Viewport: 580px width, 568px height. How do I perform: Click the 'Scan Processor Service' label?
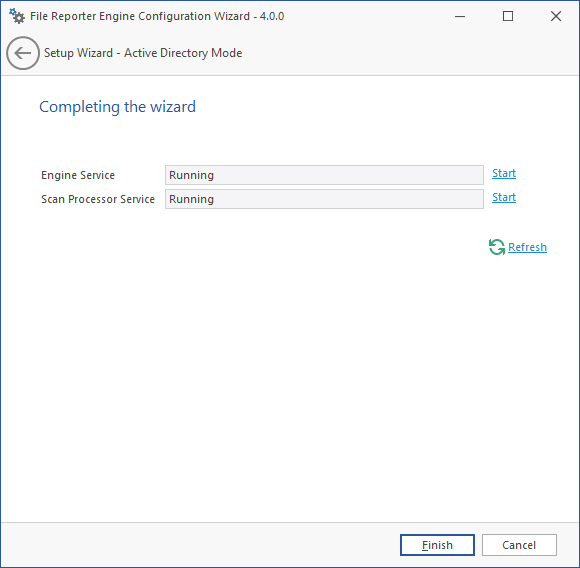(x=98, y=199)
